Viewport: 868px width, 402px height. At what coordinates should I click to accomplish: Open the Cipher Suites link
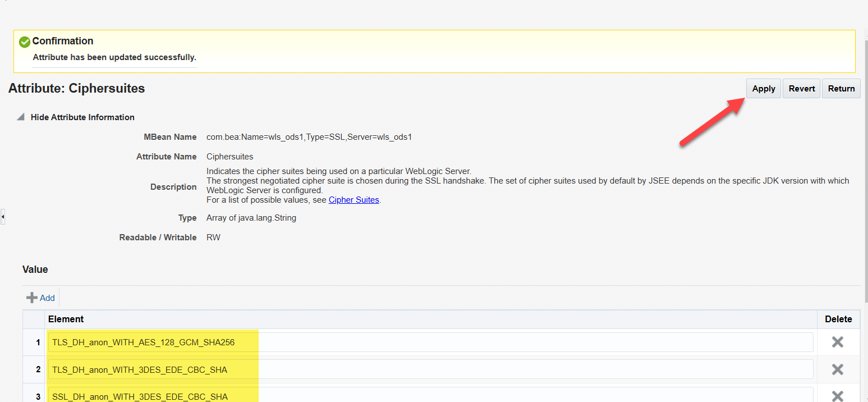tap(353, 200)
